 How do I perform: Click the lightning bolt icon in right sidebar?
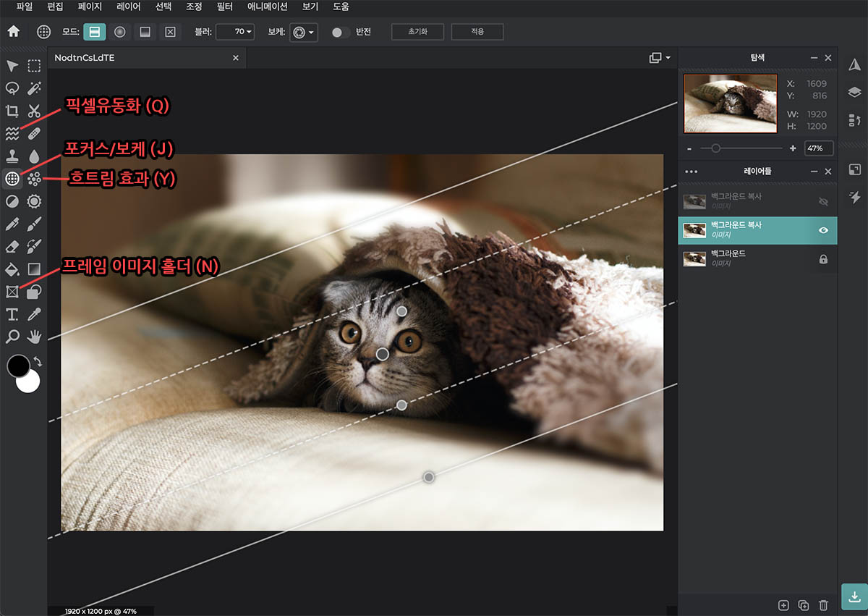coord(854,197)
